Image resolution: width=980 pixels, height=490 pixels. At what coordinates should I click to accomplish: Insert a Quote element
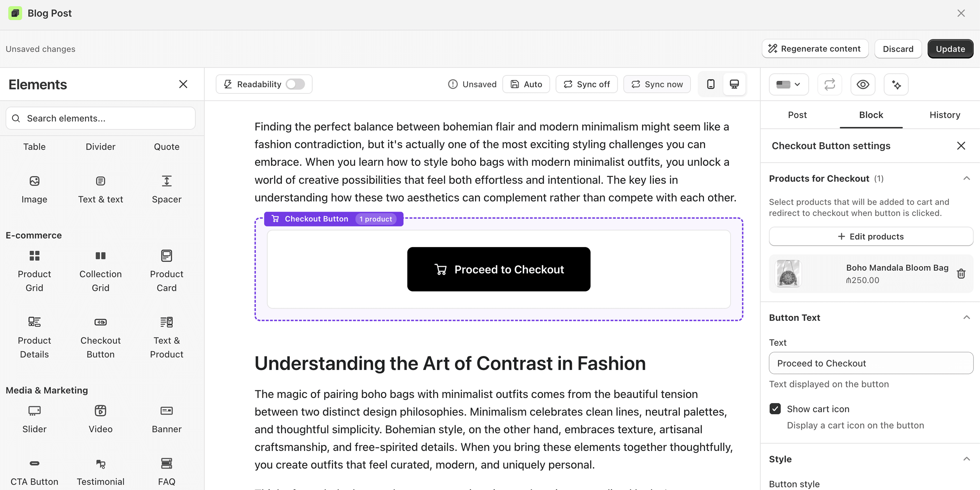(x=167, y=147)
